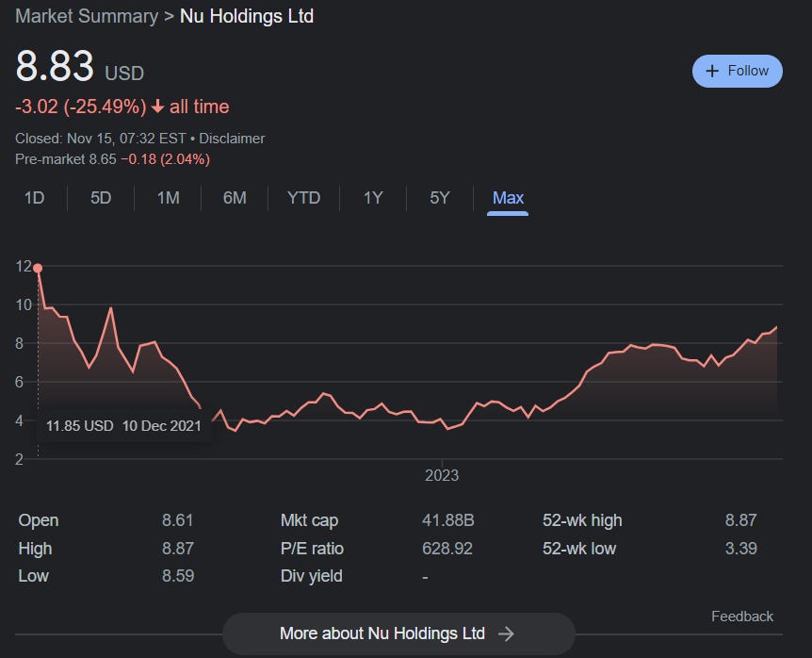Click the 10 Dec 2021 tooltip date
Screen dimensions: 812x658
(162, 426)
